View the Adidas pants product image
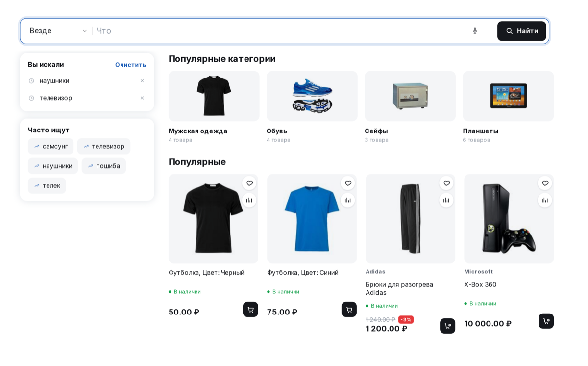This screenshot has width=588, height=366. click(411, 219)
